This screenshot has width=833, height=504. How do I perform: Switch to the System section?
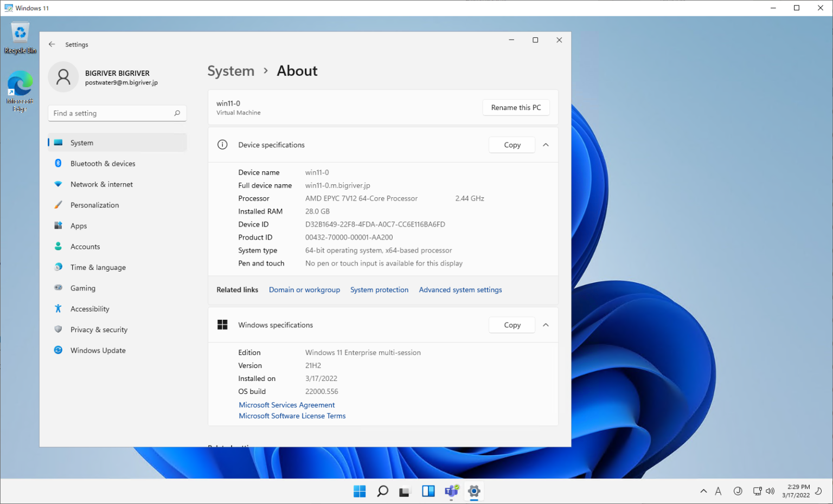82,142
